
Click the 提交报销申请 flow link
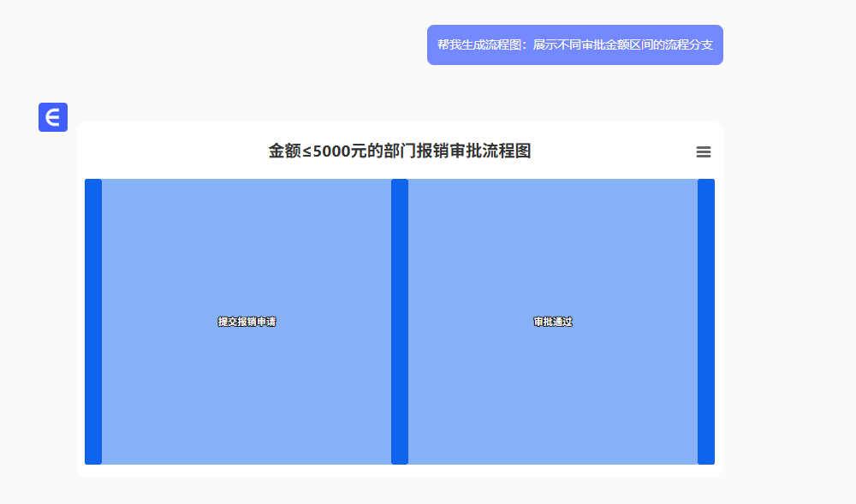pyautogui.click(x=247, y=322)
